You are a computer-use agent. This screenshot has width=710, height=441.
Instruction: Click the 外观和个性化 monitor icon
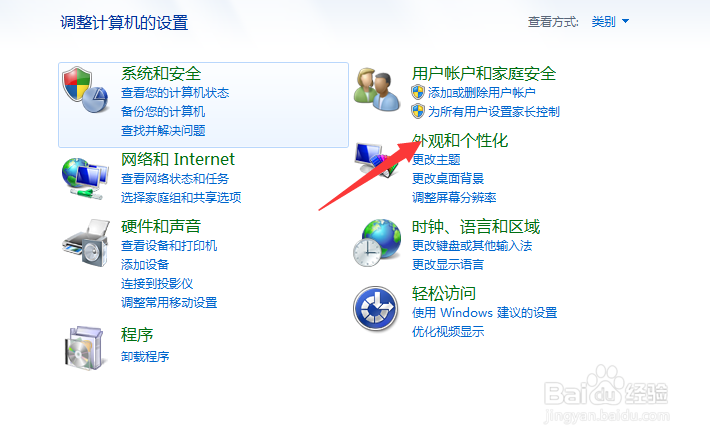(x=377, y=159)
